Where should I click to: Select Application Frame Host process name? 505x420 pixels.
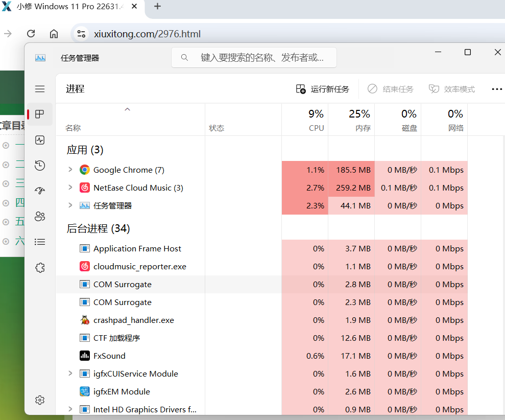coord(137,248)
